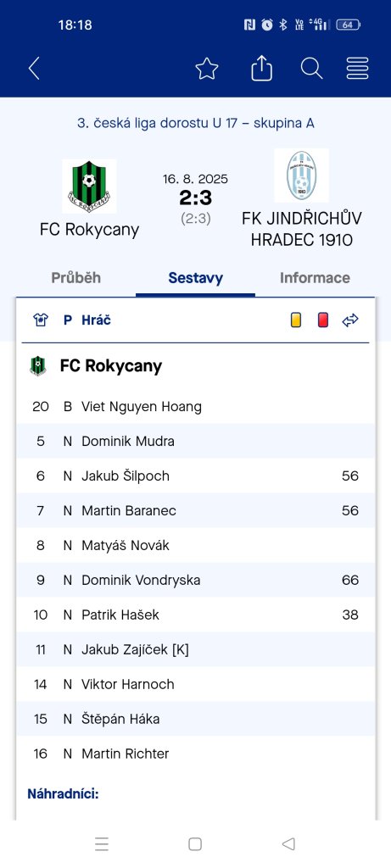The width and height of the screenshot is (391, 868).
Task: Click the jersey number column icon
Action: (x=41, y=320)
